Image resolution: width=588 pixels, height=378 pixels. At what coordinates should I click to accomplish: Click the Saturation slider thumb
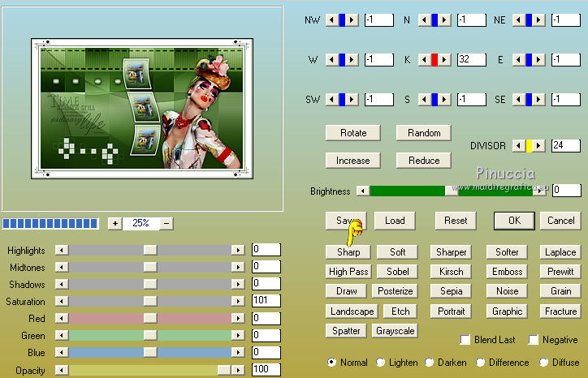click(x=150, y=301)
